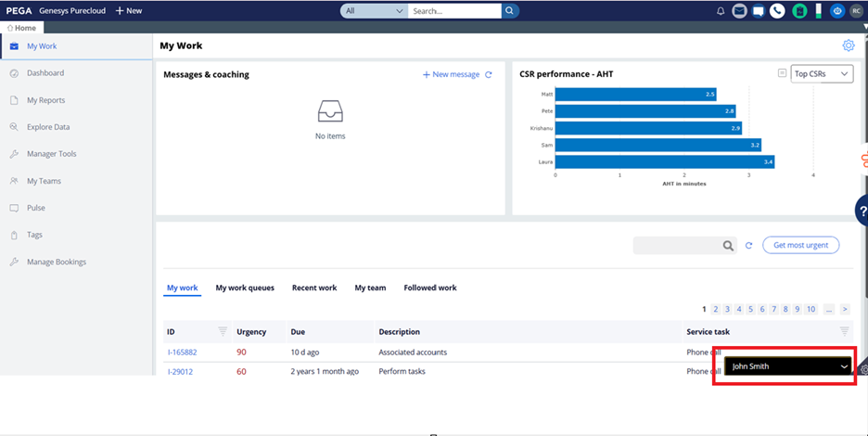Open the green clipboard activity icon
Viewport: 868px width, 436px height.
(799, 10)
